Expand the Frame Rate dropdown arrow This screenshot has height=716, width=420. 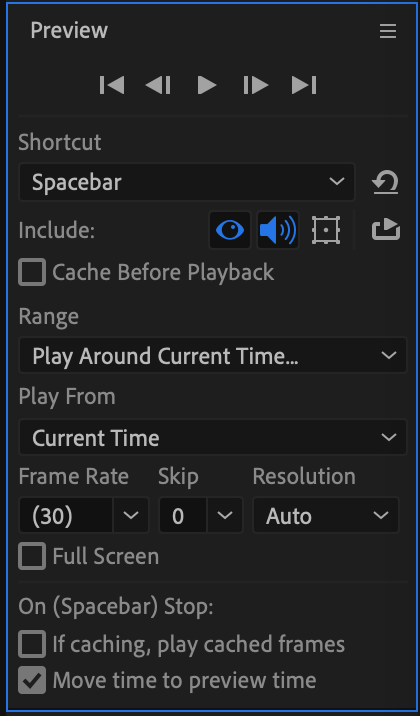tap(131, 516)
